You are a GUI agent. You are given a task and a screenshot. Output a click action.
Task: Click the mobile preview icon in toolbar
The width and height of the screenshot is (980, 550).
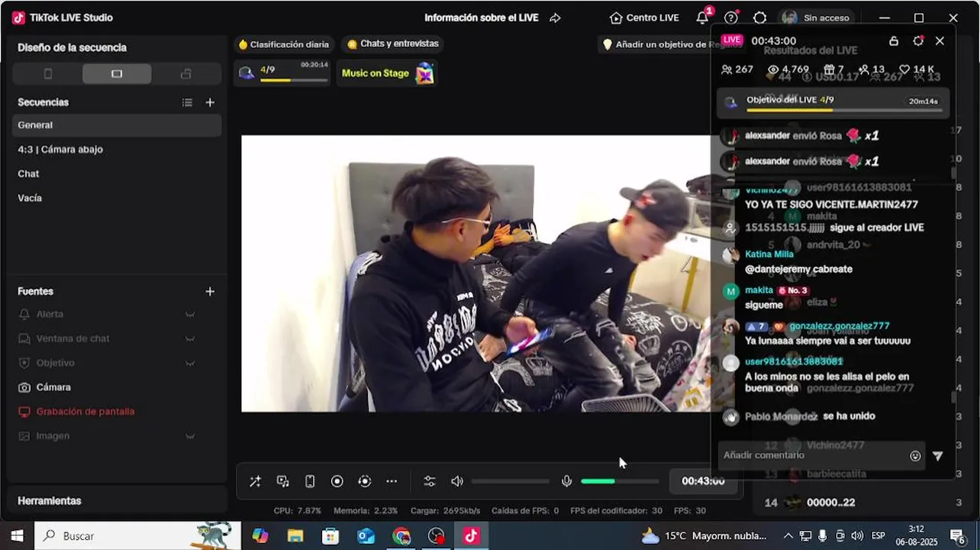point(310,481)
